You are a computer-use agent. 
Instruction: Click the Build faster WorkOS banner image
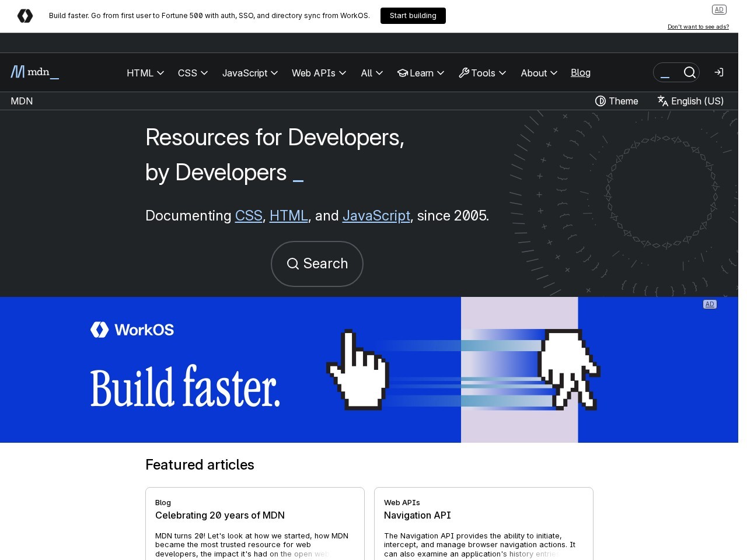(x=369, y=370)
